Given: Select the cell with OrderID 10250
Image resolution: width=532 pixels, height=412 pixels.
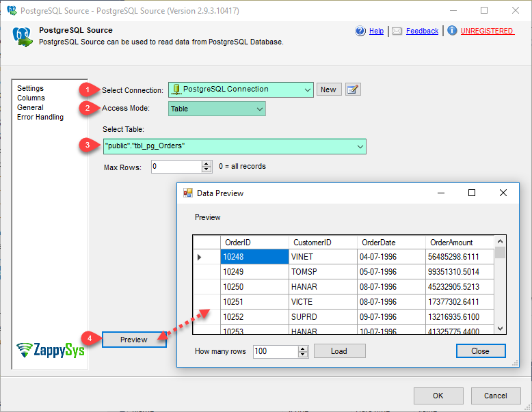Looking at the screenshot, I should click(x=254, y=287).
